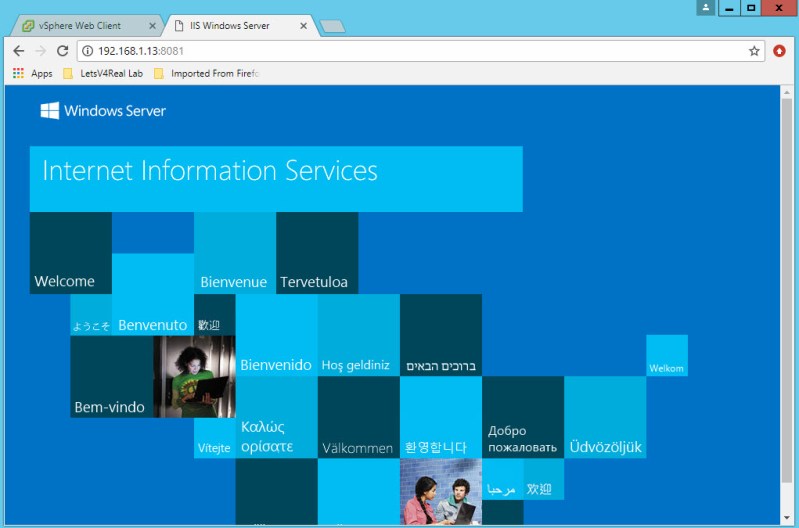Screen dimensions: 799x528
Task: Switch to the vSphere Web Client tab
Action: [85, 26]
